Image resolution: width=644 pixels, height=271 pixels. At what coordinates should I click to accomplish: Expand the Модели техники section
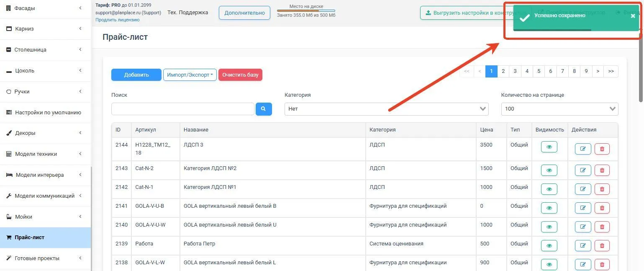(45, 154)
